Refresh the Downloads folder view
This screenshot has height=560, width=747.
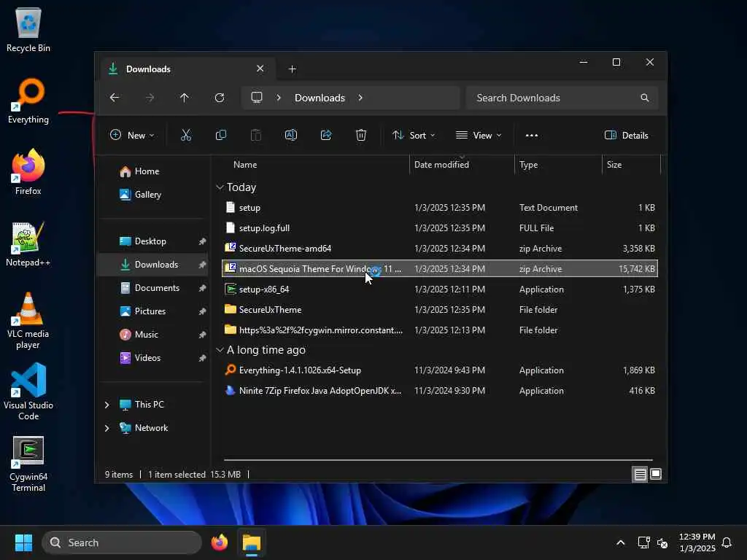click(220, 98)
